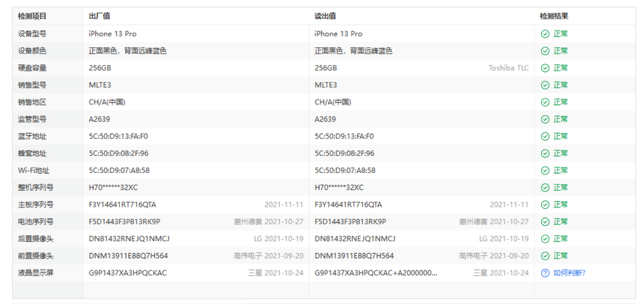Select the 设备颜色 row label
The width and height of the screenshot is (644, 304).
pyautogui.click(x=32, y=51)
